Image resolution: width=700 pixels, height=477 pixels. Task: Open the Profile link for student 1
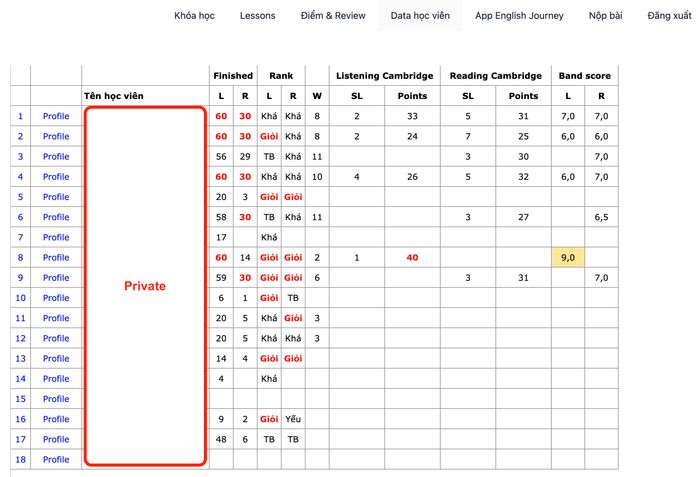tap(56, 116)
